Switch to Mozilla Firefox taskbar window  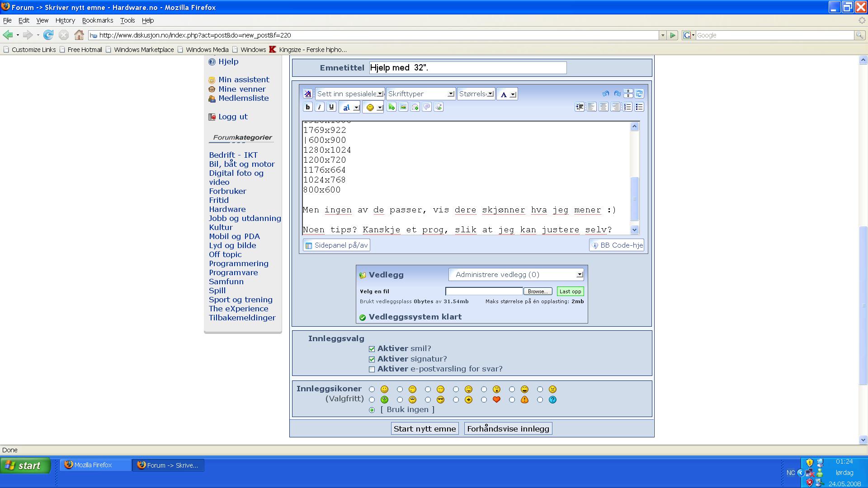(96, 465)
